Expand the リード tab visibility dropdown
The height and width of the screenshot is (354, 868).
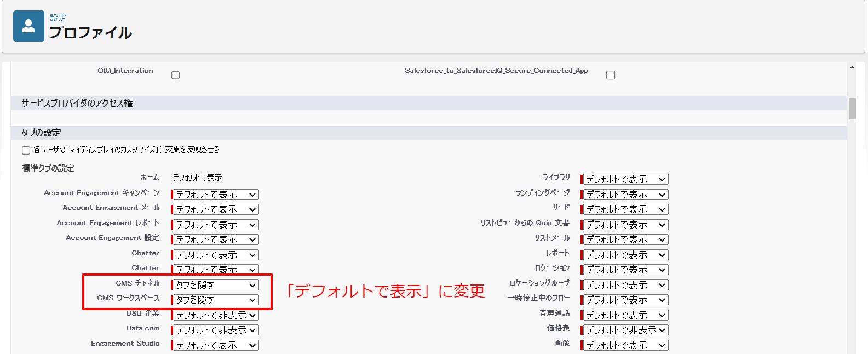(626, 209)
